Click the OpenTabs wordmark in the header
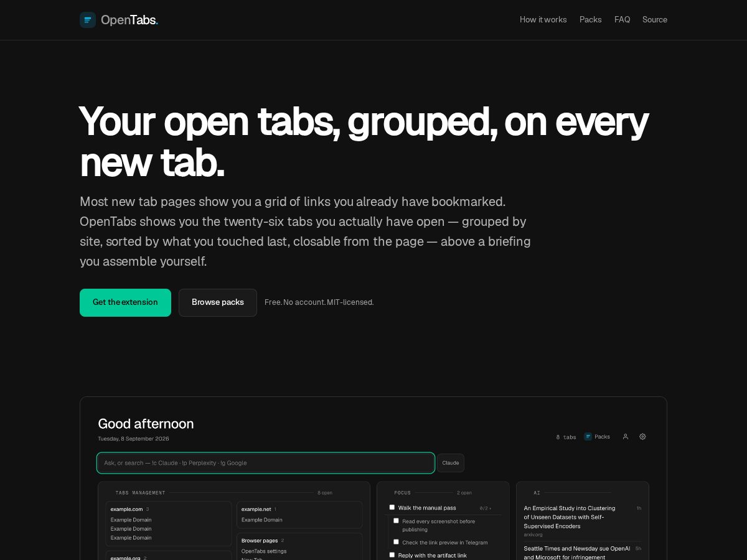 (x=129, y=20)
